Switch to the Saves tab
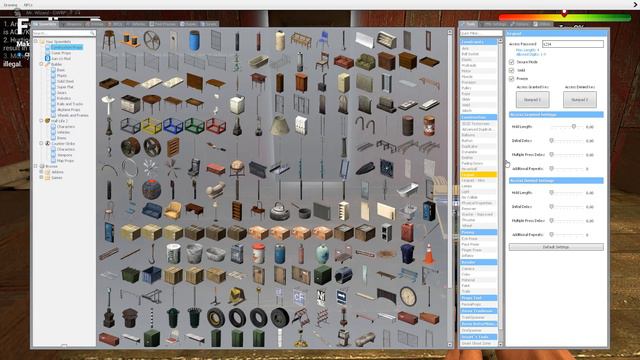The height and width of the screenshot is (360, 640). pyautogui.click(x=209, y=24)
